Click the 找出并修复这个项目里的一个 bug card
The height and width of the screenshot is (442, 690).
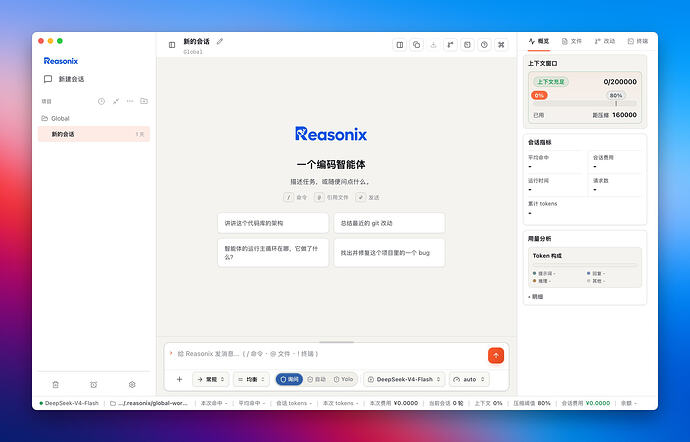pyautogui.click(x=389, y=253)
